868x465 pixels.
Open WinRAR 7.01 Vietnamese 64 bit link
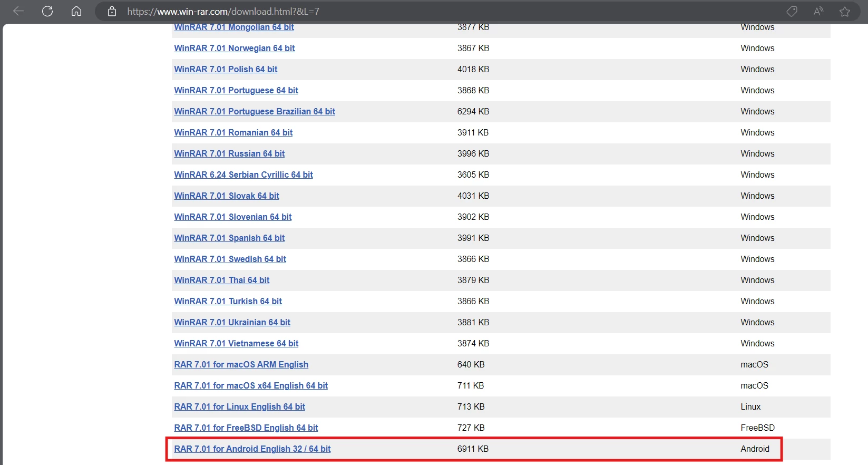click(x=236, y=343)
